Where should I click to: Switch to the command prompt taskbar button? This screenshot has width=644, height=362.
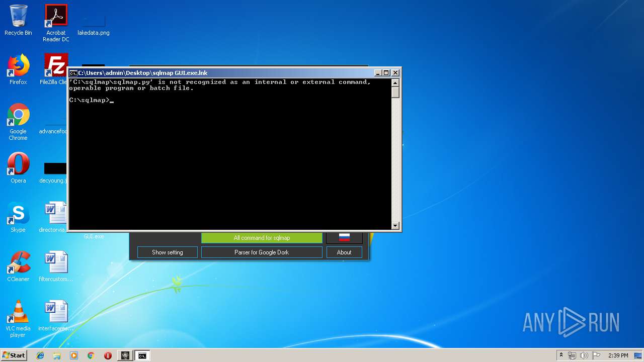[142, 355]
